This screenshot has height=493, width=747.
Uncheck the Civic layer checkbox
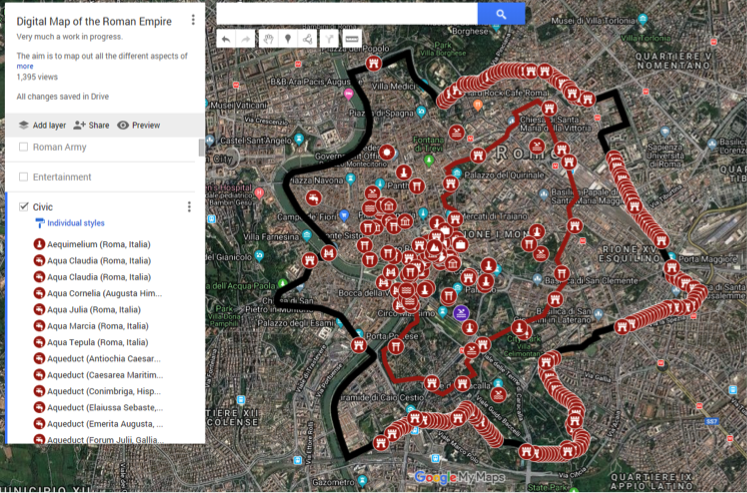point(23,206)
